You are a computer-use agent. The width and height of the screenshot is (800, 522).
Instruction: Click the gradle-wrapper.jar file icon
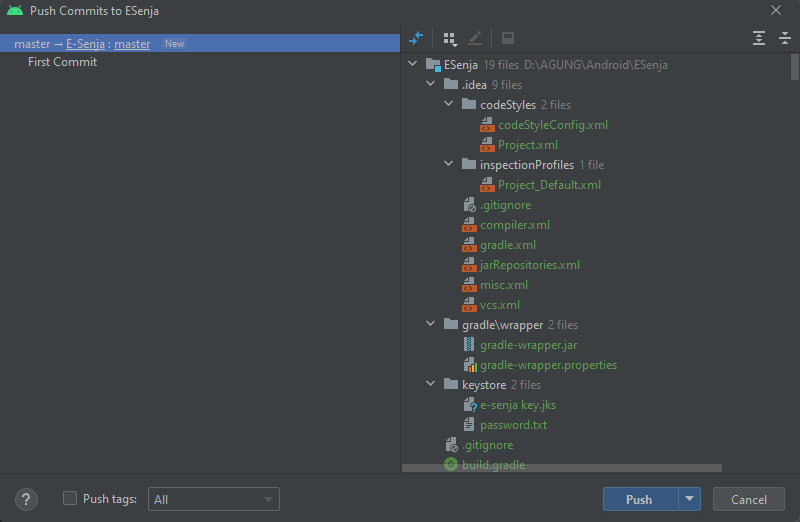(469, 345)
